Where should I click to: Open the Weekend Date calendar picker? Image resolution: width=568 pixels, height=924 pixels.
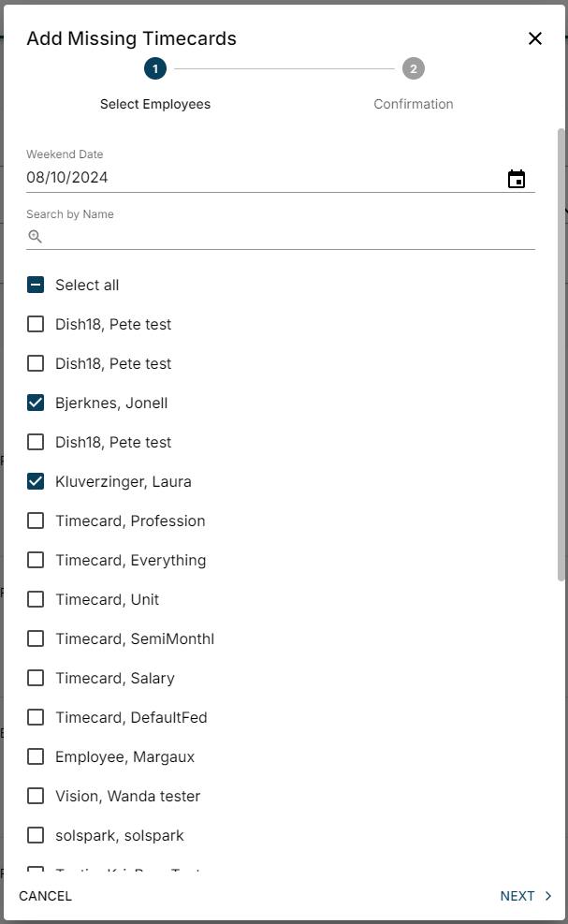tap(517, 179)
